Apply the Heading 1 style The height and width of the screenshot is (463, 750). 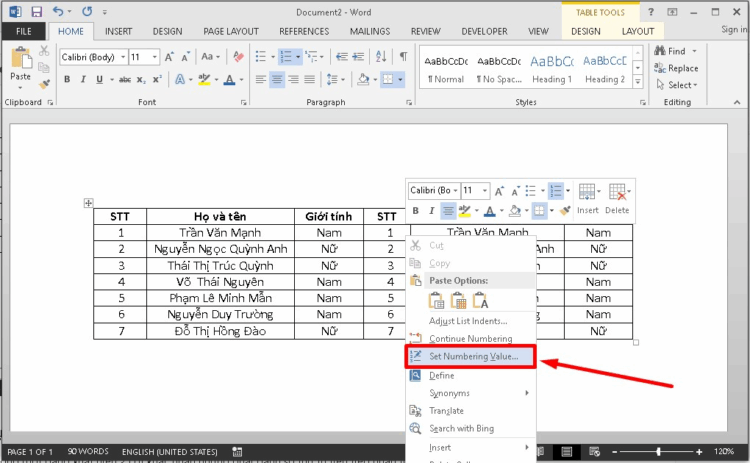[551, 68]
